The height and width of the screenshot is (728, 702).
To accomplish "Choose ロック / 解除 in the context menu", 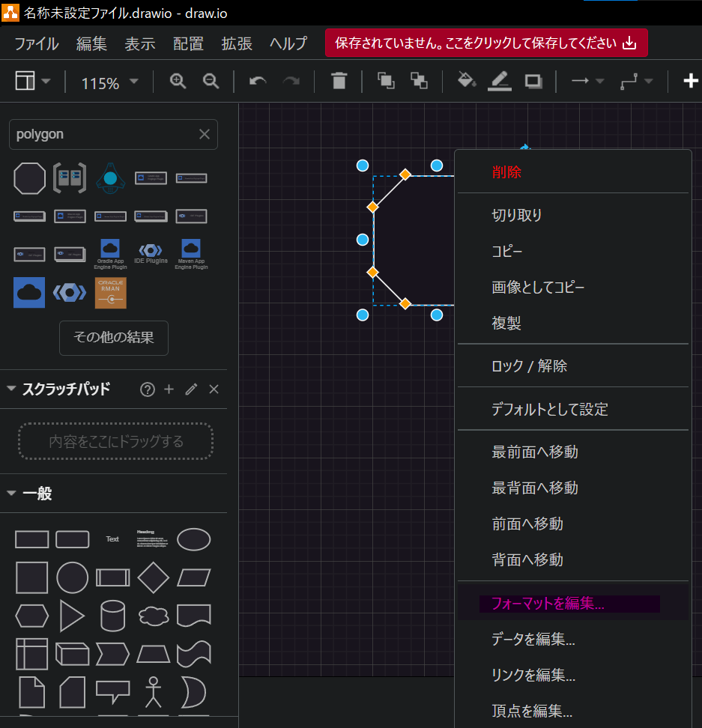I will [x=573, y=365].
